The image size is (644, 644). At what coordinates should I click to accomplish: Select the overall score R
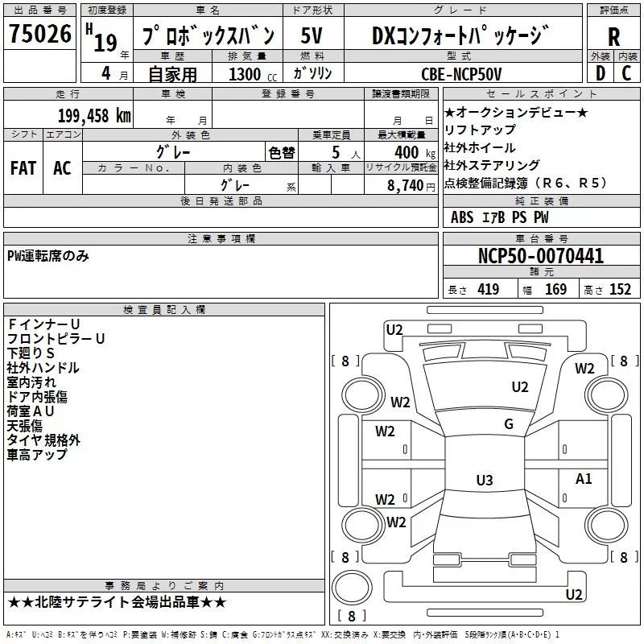pos(614,37)
